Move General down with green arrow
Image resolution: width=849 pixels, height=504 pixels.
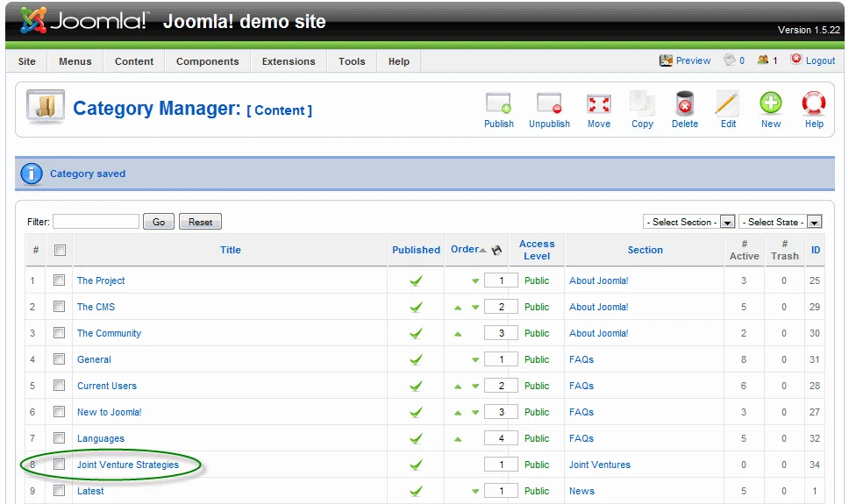pyautogui.click(x=474, y=360)
